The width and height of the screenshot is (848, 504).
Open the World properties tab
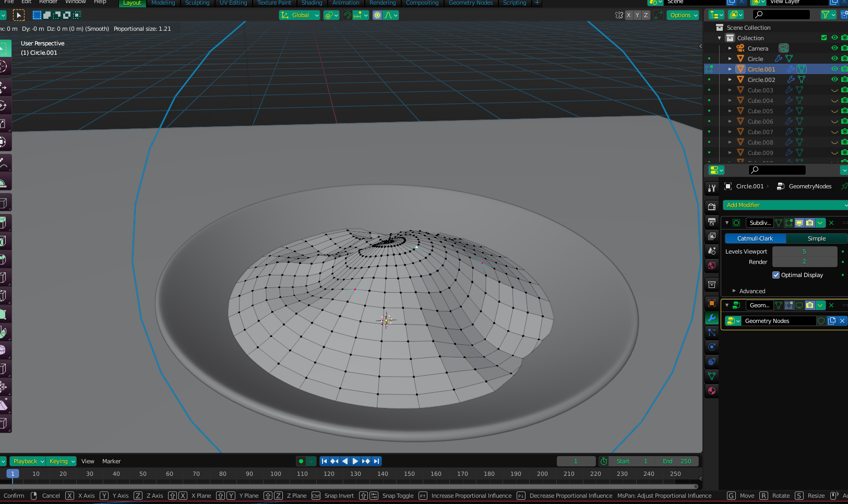pos(712,266)
